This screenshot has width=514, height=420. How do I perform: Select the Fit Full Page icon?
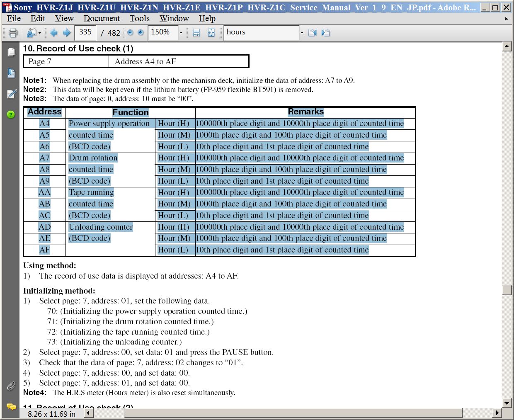tap(211, 33)
